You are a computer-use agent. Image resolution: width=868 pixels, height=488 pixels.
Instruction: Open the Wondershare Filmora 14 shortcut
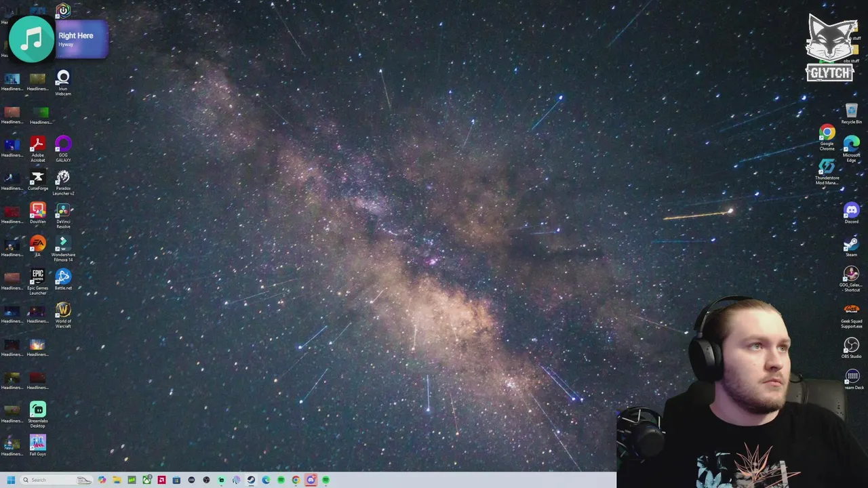pos(63,249)
